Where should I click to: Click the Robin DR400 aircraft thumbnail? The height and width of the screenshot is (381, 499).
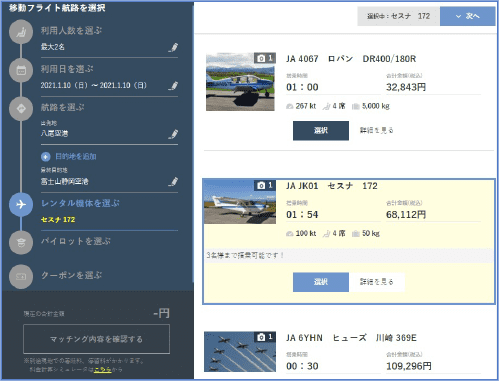[x=240, y=82]
